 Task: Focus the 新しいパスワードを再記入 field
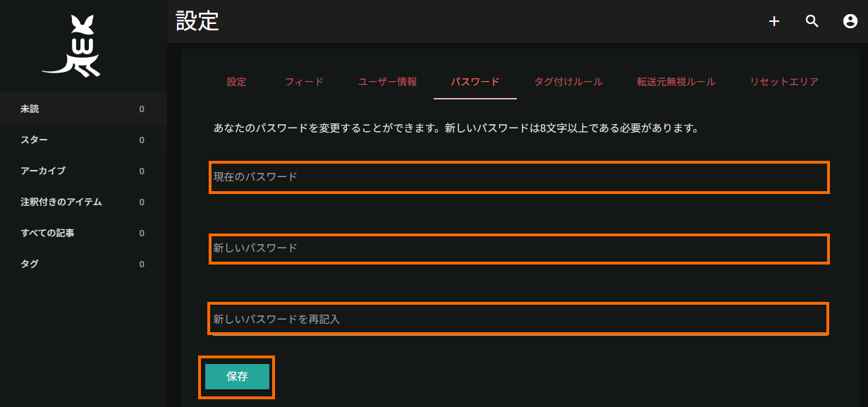click(518, 319)
